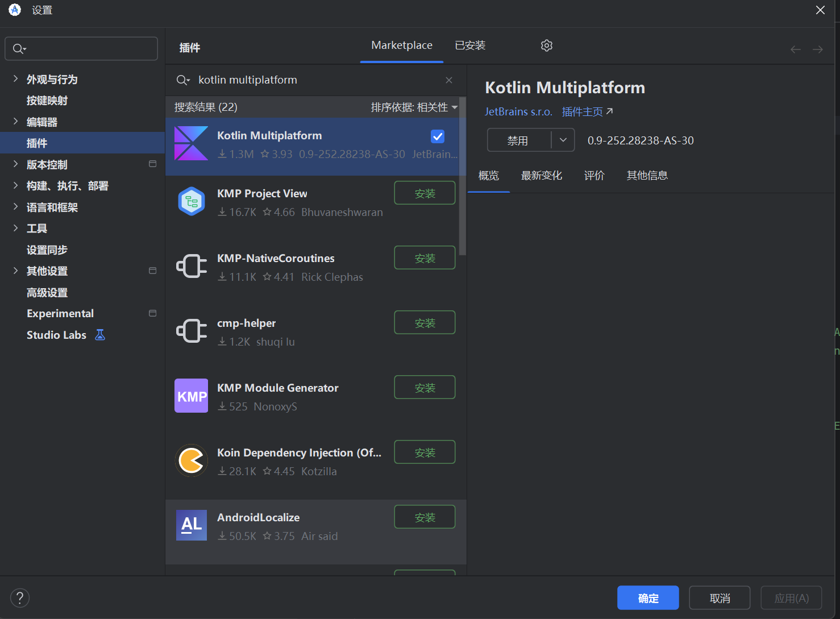
Task: Open the 评价 tab
Action: click(594, 176)
